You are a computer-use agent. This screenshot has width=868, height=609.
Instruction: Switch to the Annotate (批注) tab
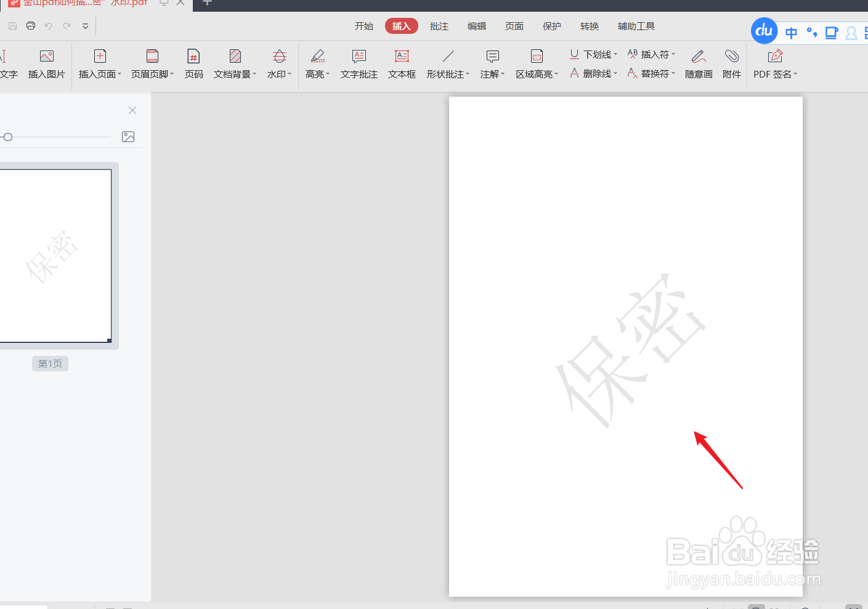pyautogui.click(x=439, y=26)
